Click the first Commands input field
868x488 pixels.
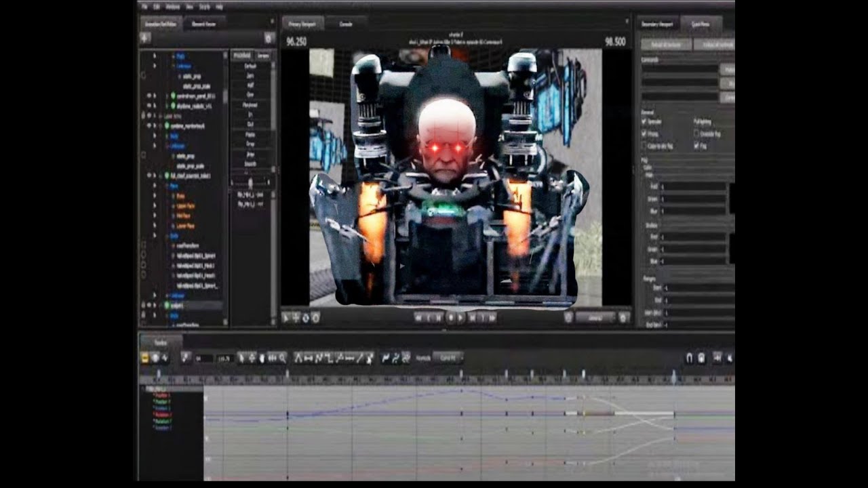(x=680, y=69)
